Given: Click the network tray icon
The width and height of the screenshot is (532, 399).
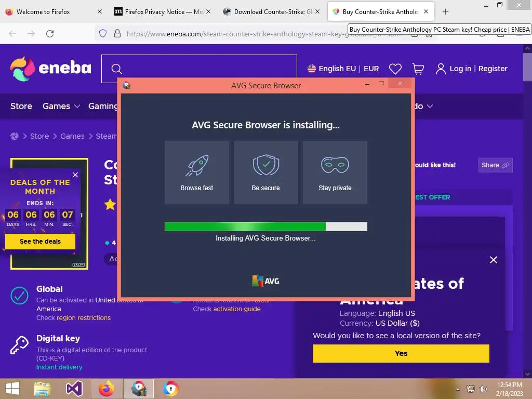Looking at the screenshot, I should tap(471, 389).
